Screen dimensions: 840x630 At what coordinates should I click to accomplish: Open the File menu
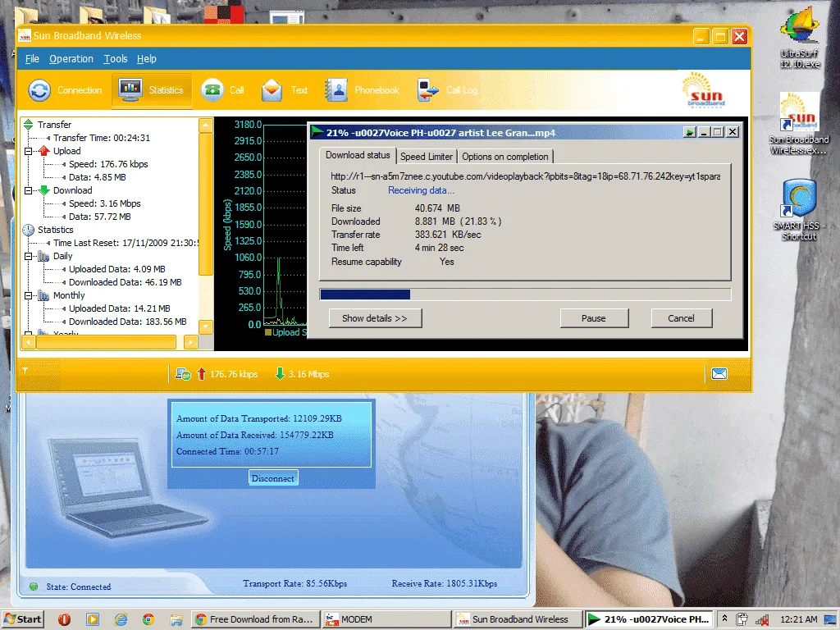[x=32, y=59]
